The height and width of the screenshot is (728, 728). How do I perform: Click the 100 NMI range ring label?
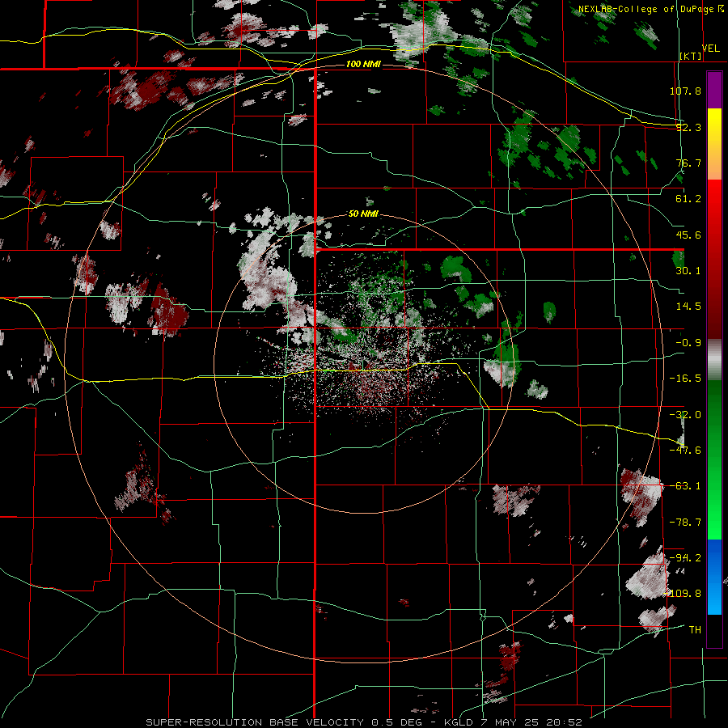[363, 64]
